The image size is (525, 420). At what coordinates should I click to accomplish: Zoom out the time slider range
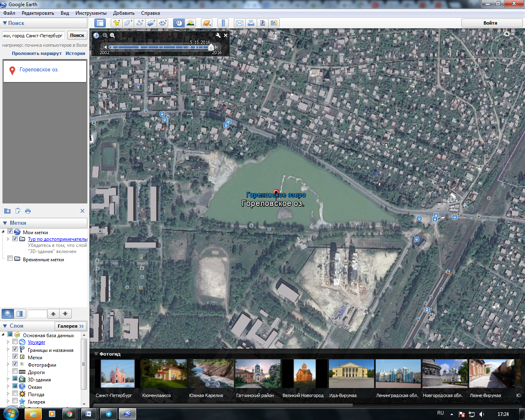105,35
